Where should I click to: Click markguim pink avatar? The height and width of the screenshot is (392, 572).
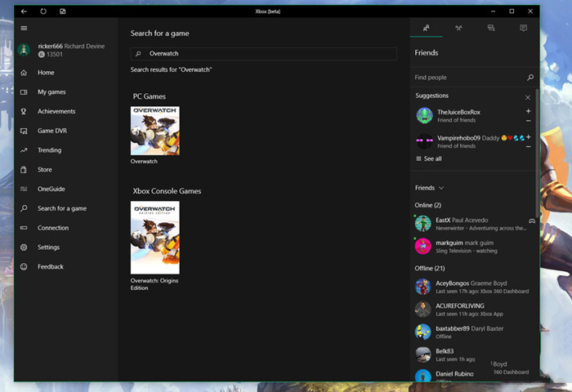point(422,246)
